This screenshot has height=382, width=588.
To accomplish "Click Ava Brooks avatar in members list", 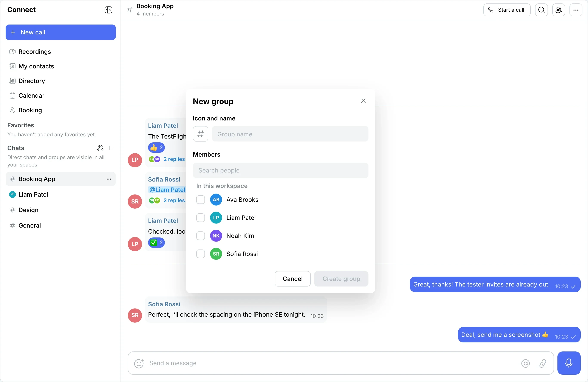I will click(216, 200).
